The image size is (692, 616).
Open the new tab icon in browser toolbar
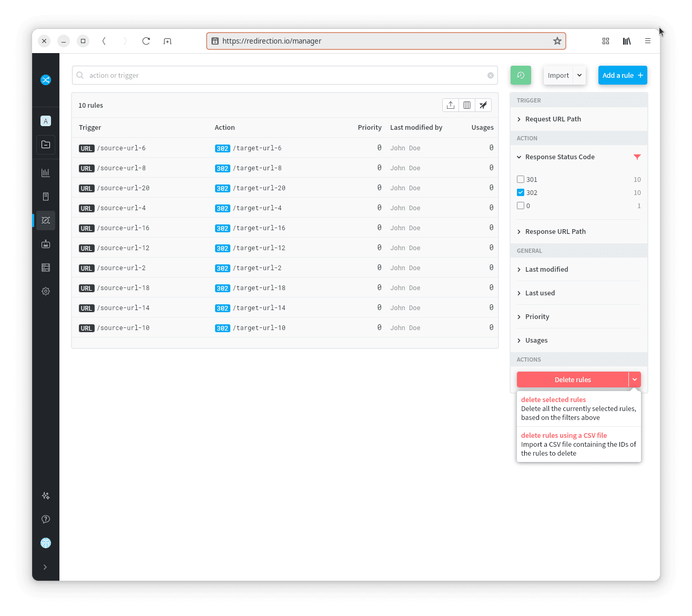pos(167,41)
